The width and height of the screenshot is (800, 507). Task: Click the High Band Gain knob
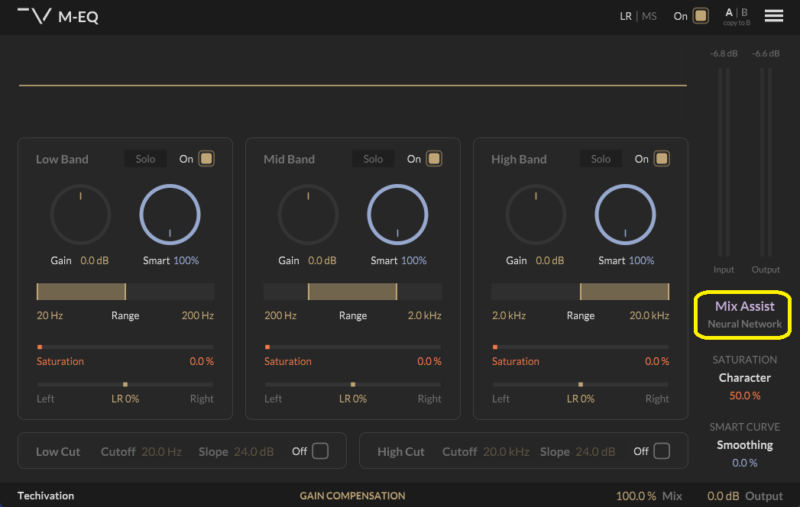(x=536, y=215)
